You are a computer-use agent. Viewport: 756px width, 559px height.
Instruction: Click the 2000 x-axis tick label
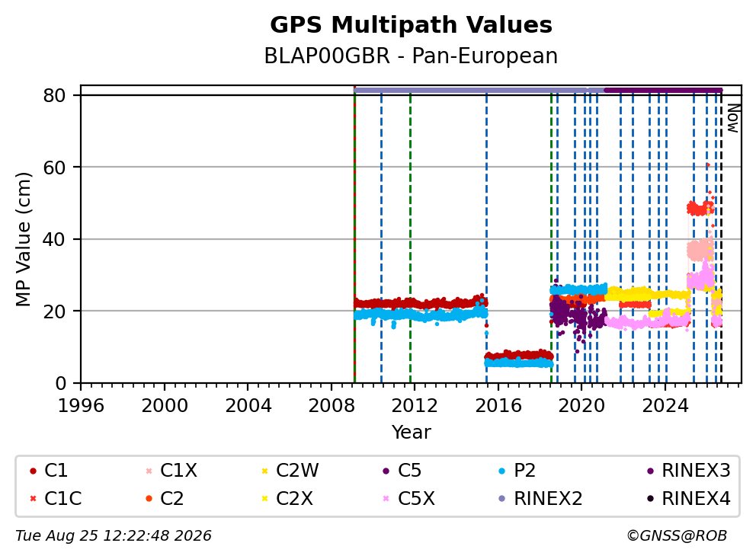[x=165, y=406]
